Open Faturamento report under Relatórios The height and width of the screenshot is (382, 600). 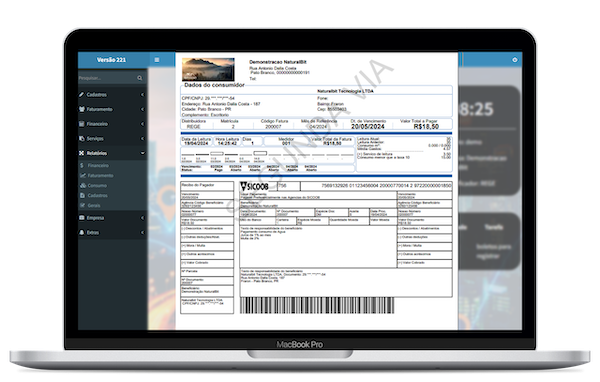pyautogui.click(x=100, y=175)
